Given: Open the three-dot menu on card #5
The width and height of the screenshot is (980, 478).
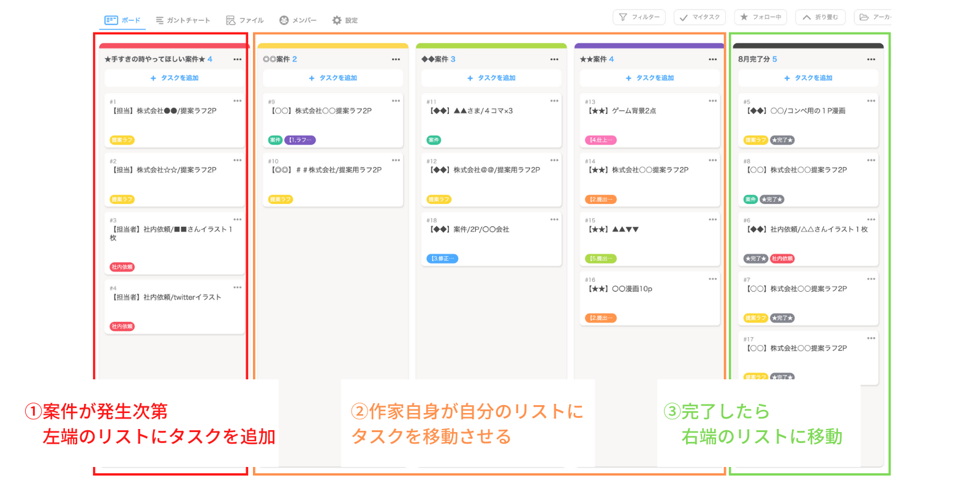Looking at the screenshot, I should (x=871, y=101).
